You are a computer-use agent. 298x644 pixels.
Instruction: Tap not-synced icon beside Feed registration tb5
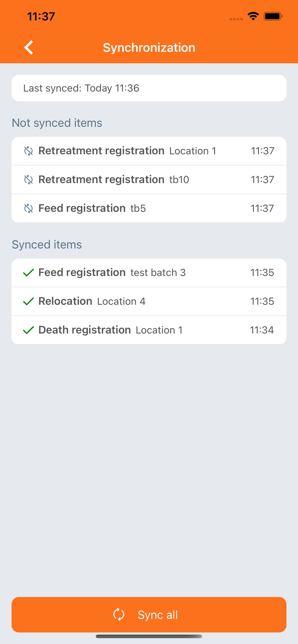[x=29, y=208]
